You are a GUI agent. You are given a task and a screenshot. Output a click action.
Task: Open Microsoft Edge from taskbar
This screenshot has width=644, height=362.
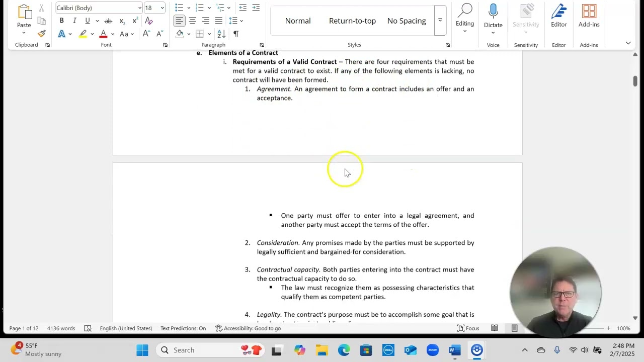(x=344, y=350)
